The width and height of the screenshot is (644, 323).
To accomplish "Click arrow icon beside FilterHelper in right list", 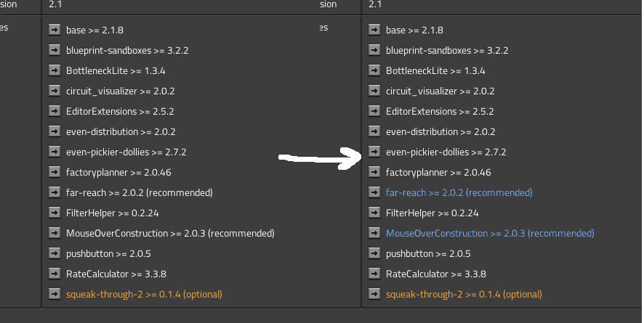I will (x=374, y=213).
